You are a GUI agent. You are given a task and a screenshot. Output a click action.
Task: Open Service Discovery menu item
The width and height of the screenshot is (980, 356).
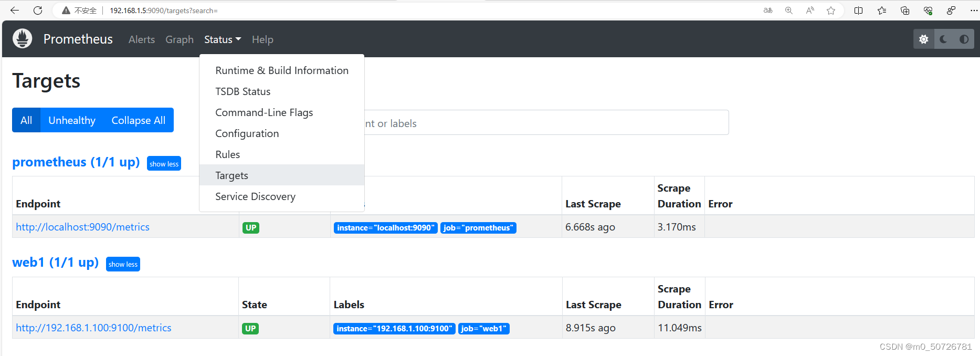click(x=282, y=196)
